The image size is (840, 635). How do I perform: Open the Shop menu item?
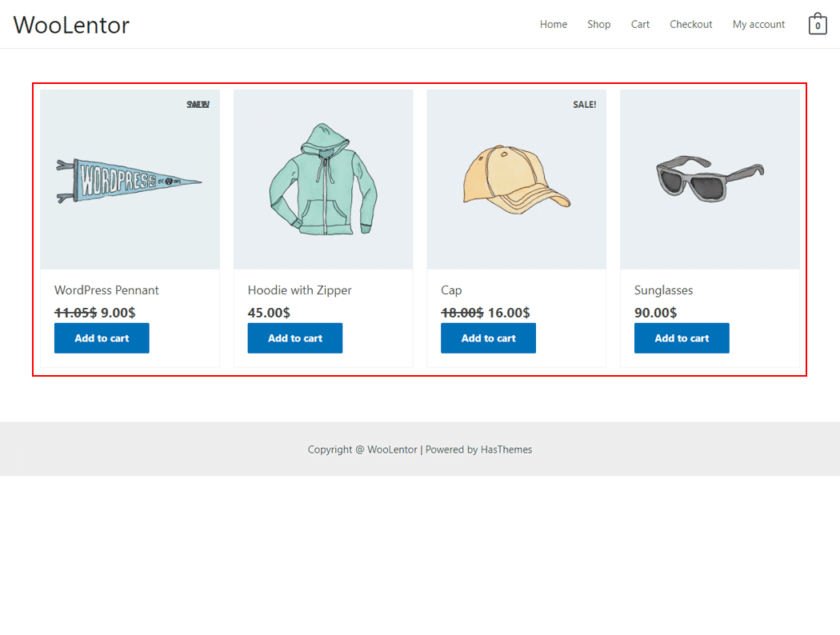(598, 25)
